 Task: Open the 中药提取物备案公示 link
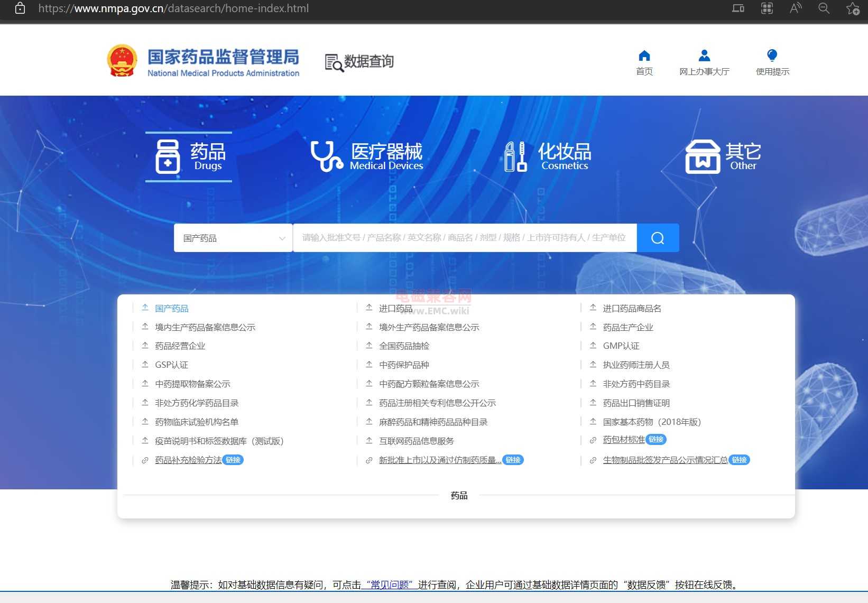pyautogui.click(x=192, y=384)
